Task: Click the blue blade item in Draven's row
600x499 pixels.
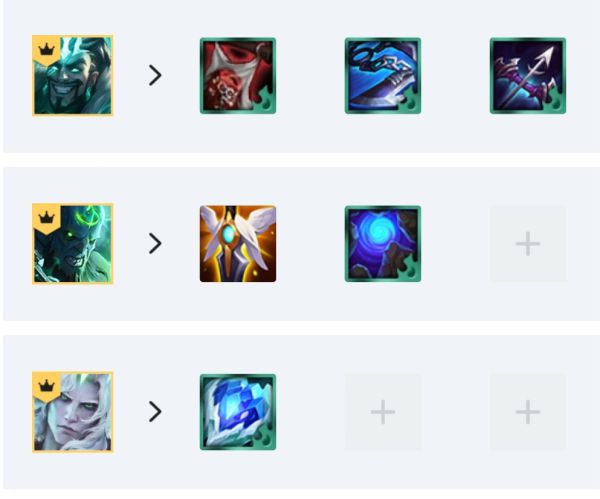Action: coord(383,76)
